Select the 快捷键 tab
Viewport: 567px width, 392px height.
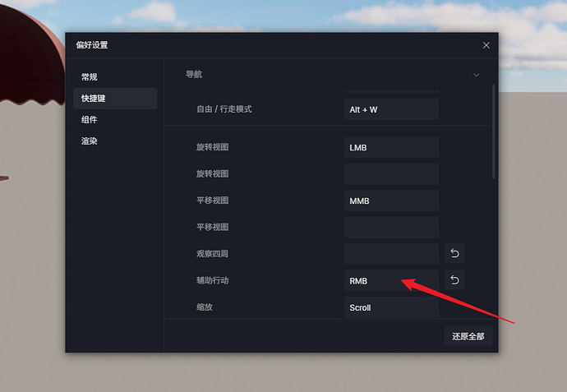click(115, 99)
